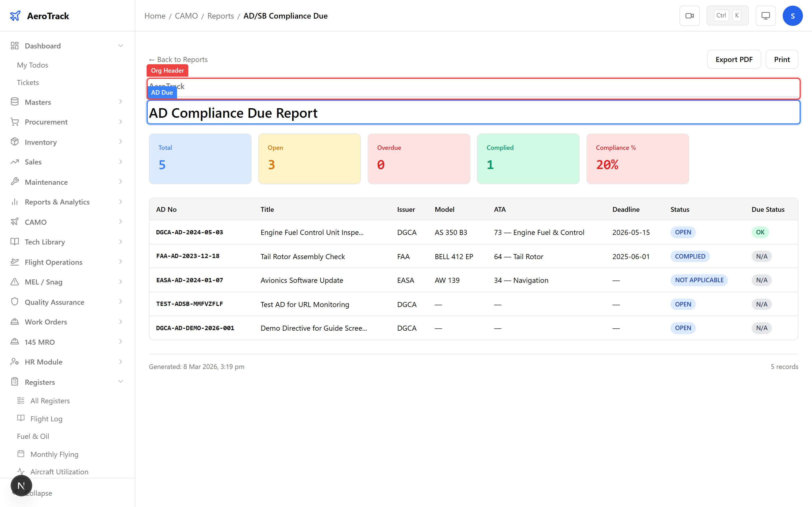The width and height of the screenshot is (812, 507).
Task: Click the red Compliance % card showing 20%
Action: tap(637, 159)
